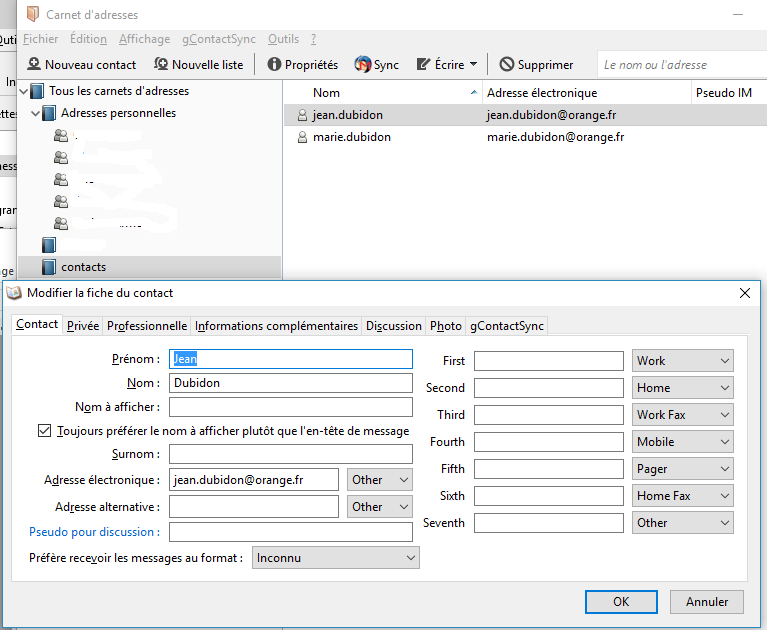The image size is (767, 630).
Task: Open the gContactSync menu
Action: point(218,39)
